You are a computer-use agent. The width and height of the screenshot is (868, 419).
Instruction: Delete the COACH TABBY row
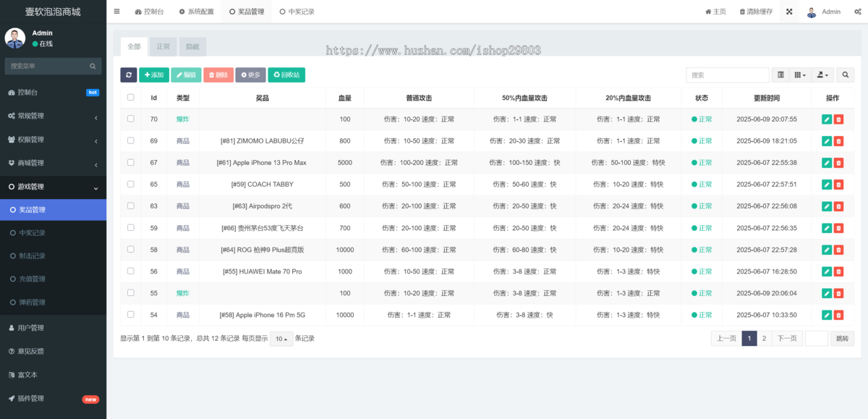[838, 185]
